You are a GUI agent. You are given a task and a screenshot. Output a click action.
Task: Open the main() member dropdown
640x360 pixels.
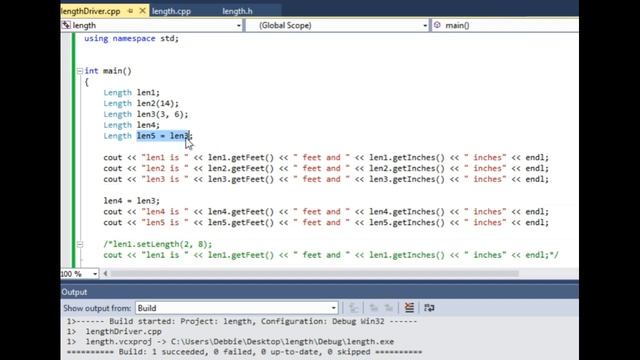(505, 25)
